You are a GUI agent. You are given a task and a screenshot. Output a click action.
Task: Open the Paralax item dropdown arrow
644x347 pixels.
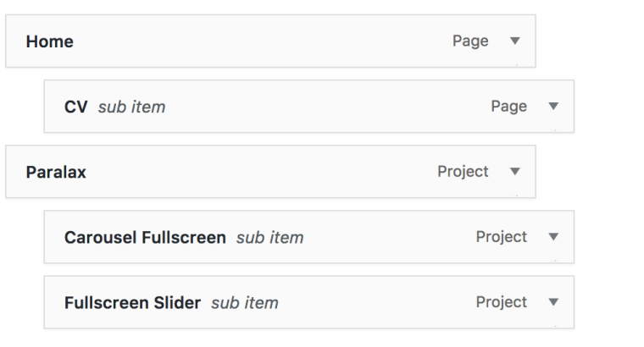coord(515,172)
